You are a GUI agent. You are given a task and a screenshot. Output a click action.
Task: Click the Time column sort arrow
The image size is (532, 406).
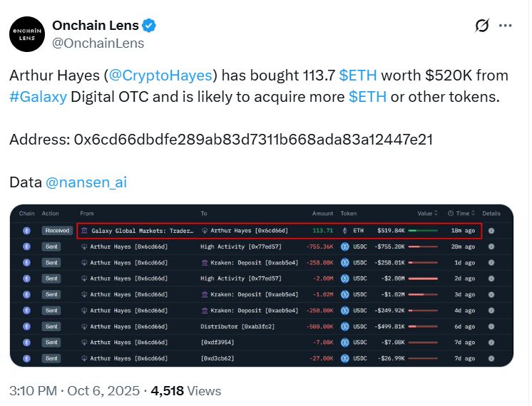[474, 214]
